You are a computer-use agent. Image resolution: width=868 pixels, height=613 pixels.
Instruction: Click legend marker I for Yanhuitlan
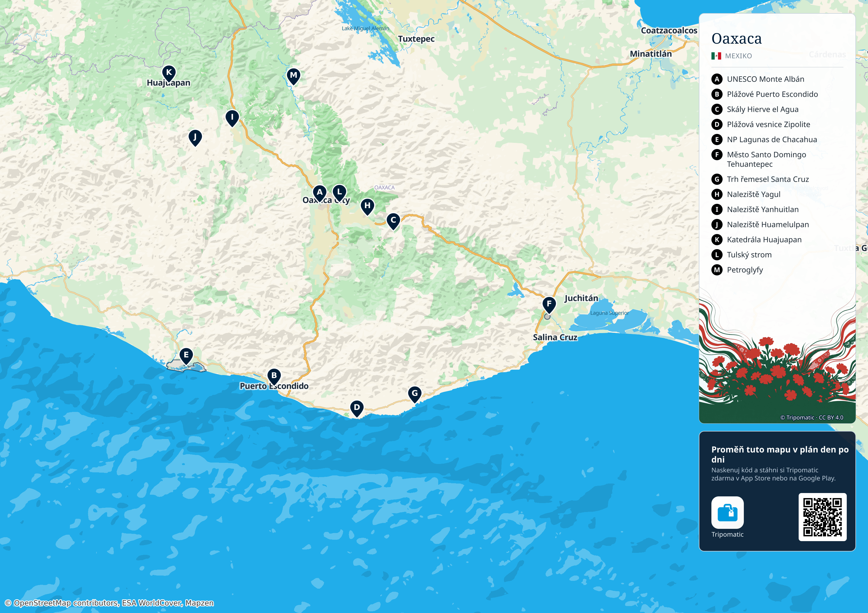pos(717,209)
